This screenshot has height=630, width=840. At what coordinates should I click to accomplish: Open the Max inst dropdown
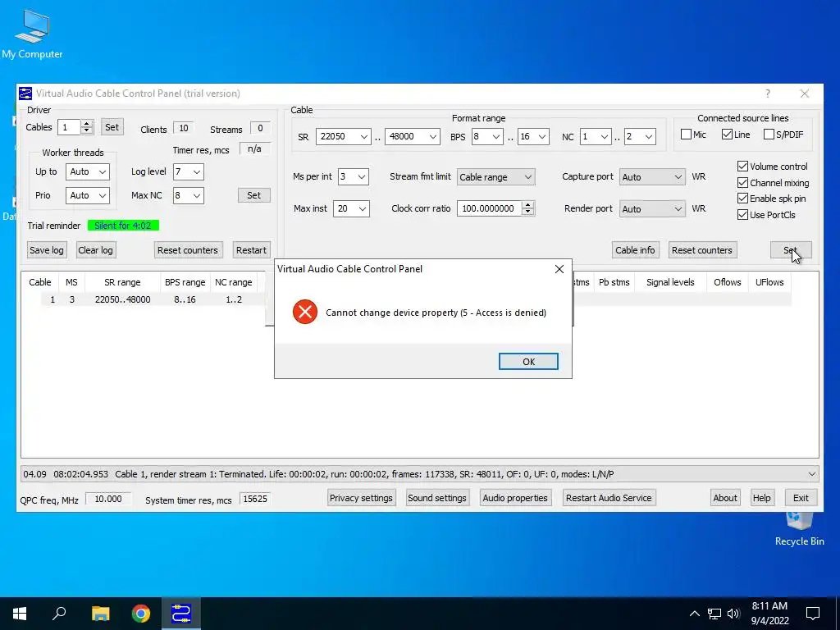pyautogui.click(x=351, y=209)
